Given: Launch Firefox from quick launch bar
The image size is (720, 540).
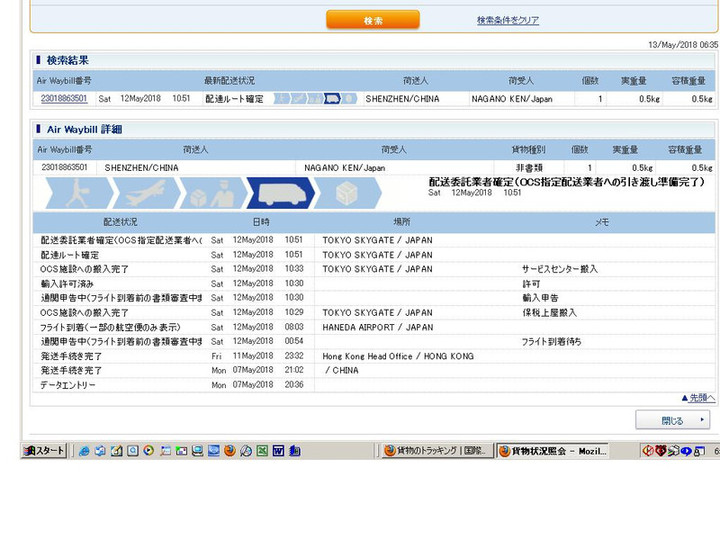Looking at the screenshot, I should 229,451.
